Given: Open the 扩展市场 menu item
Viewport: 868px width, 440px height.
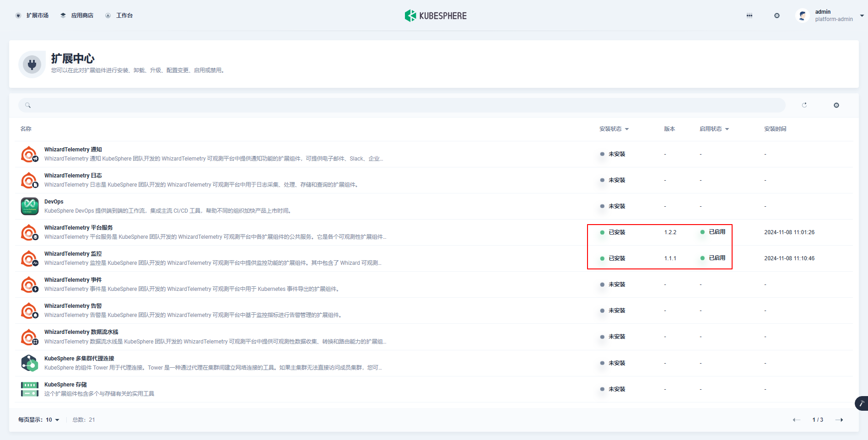Looking at the screenshot, I should click(x=32, y=16).
